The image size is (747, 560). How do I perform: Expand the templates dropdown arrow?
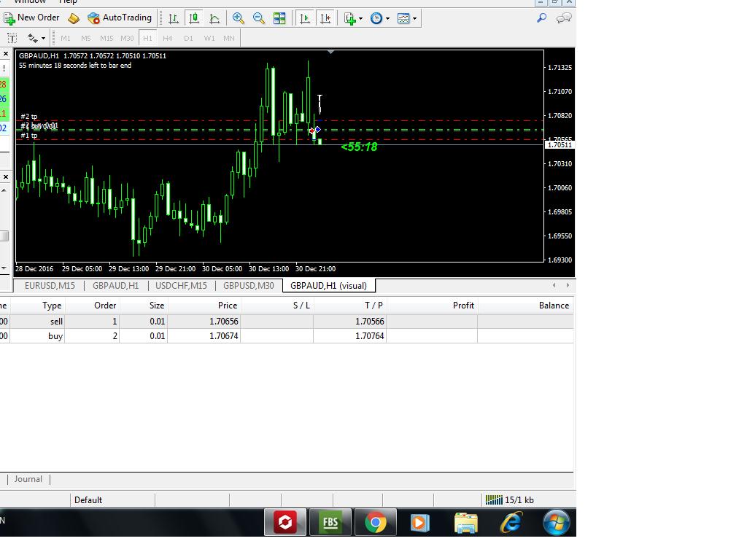(x=414, y=18)
